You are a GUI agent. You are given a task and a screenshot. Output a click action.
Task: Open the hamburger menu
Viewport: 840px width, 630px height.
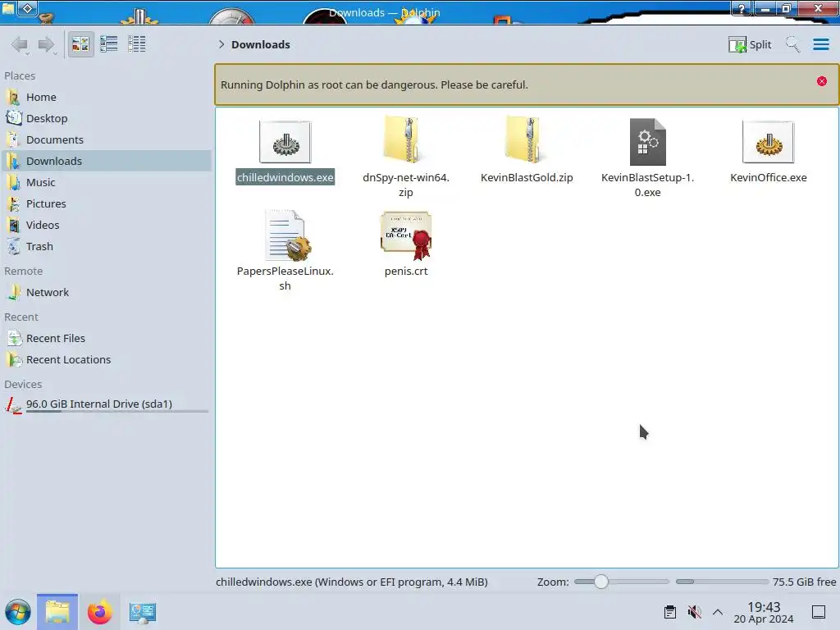[820, 44]
